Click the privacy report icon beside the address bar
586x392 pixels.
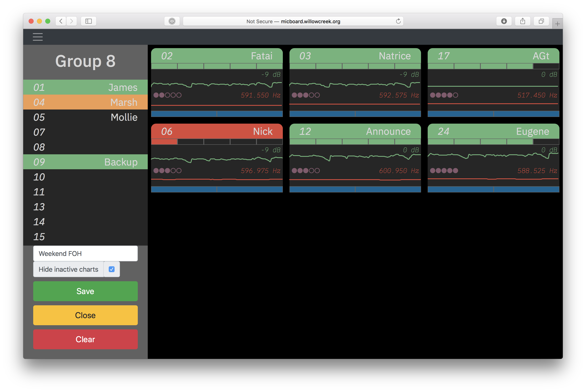[172, 21]
